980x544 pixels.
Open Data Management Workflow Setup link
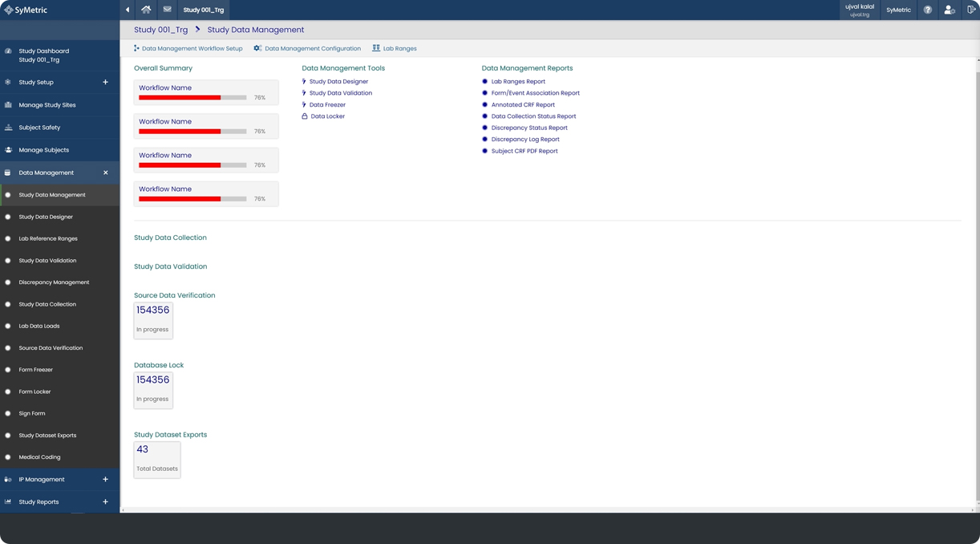point(192,48)
